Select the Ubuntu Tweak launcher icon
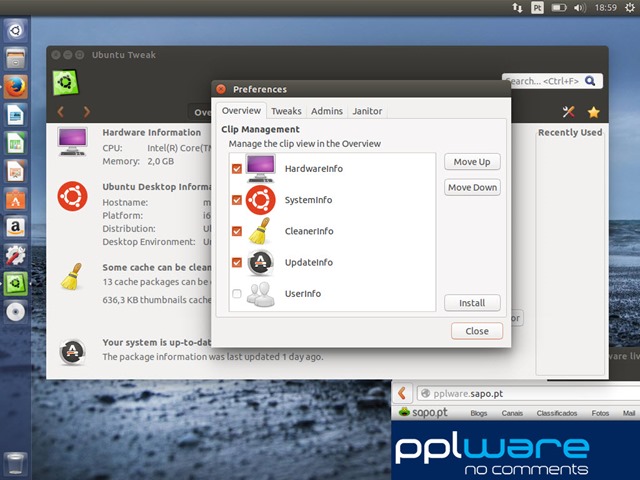Image resolution: width=640 pixels, height=480 pixels. point(16,284)
